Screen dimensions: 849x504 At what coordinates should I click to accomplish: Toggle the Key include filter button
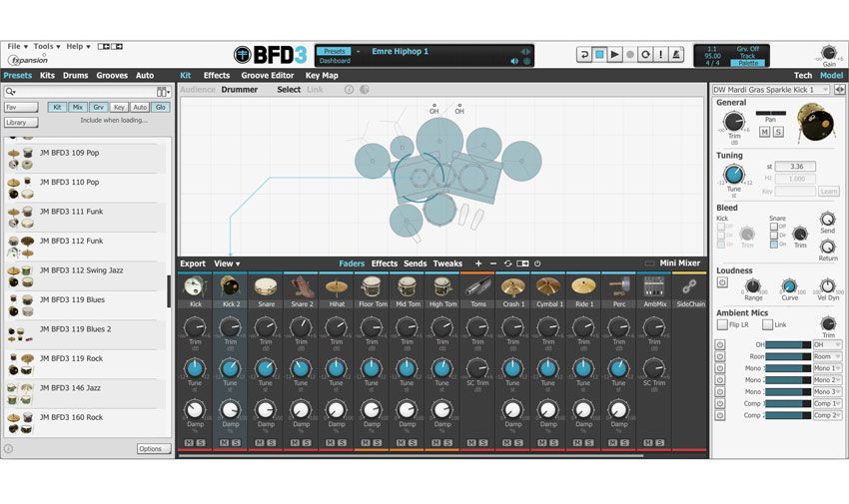coord(119,107)
